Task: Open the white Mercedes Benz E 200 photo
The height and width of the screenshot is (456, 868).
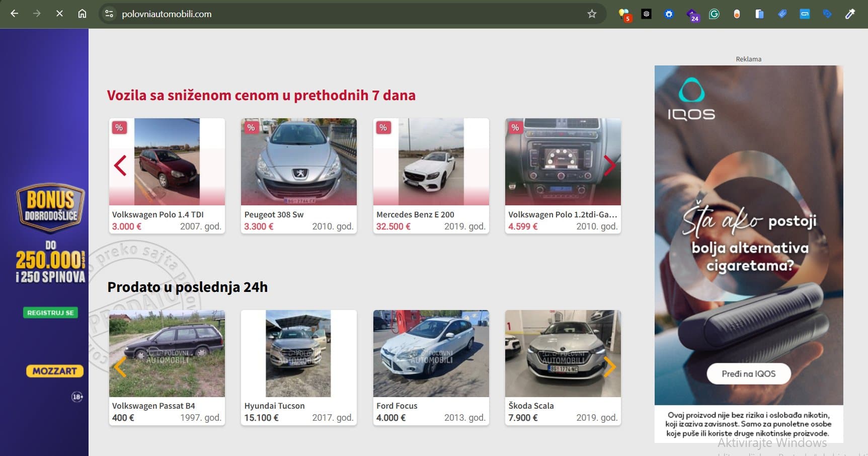Action: [431, 162]
